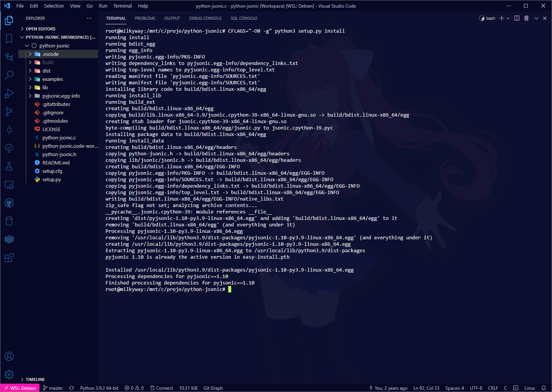Open the Explorer view in activity bar
Screen dimensions: 552x392
tap(9, 21)
